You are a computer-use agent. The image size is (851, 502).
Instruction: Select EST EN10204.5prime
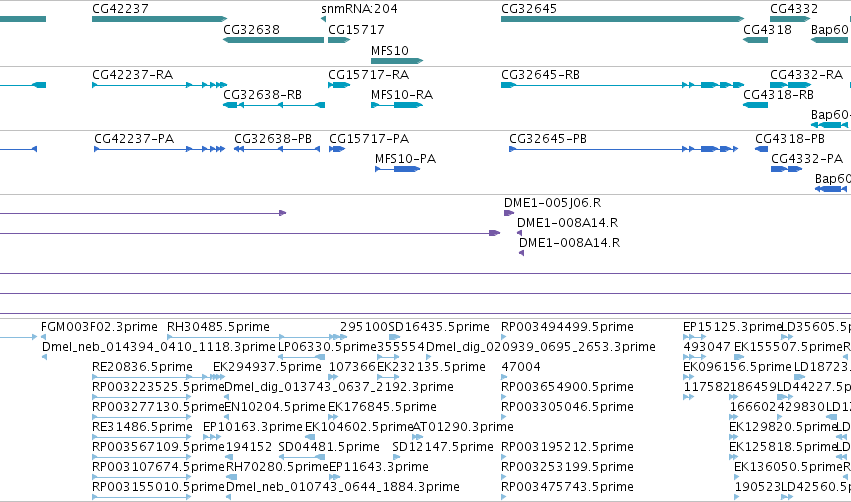[275, 406]
